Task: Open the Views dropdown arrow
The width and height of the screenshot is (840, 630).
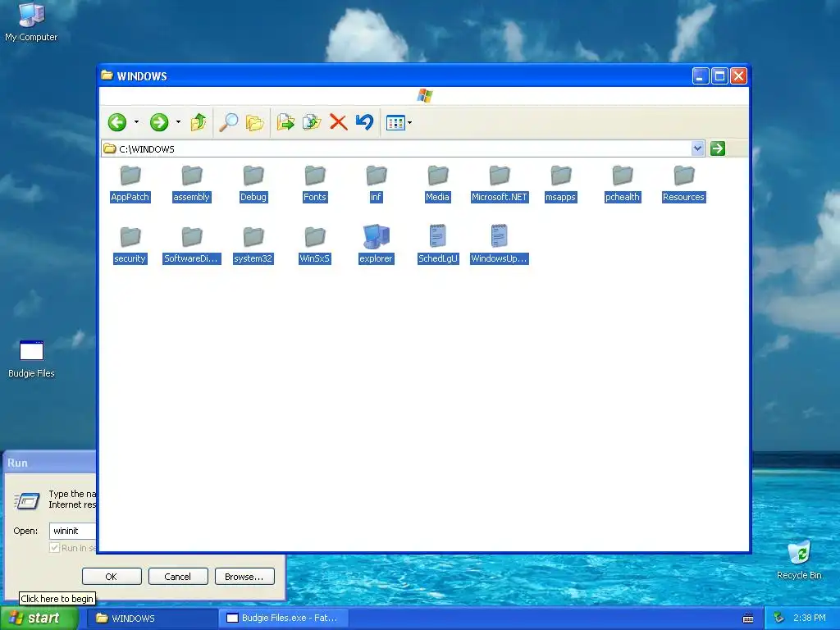Action: tap(410, 123)
